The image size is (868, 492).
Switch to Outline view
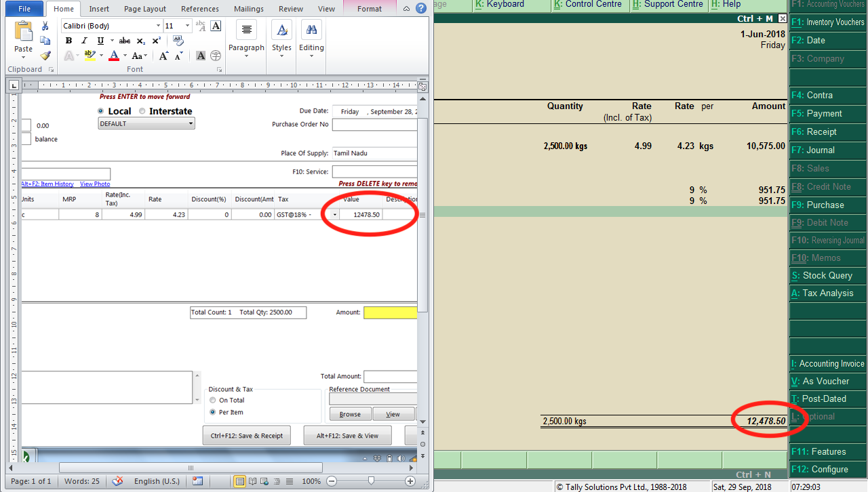pyautogui.click(x=277, y=481)
